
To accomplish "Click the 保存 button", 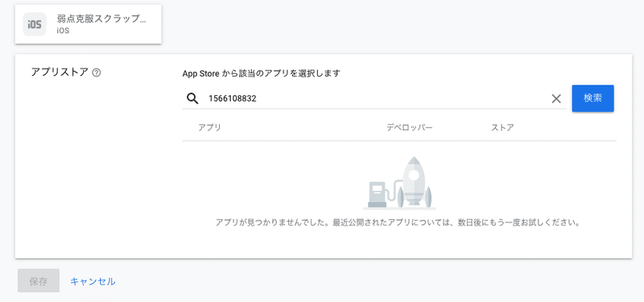I will pyautogui.click(x=39, y=281).
